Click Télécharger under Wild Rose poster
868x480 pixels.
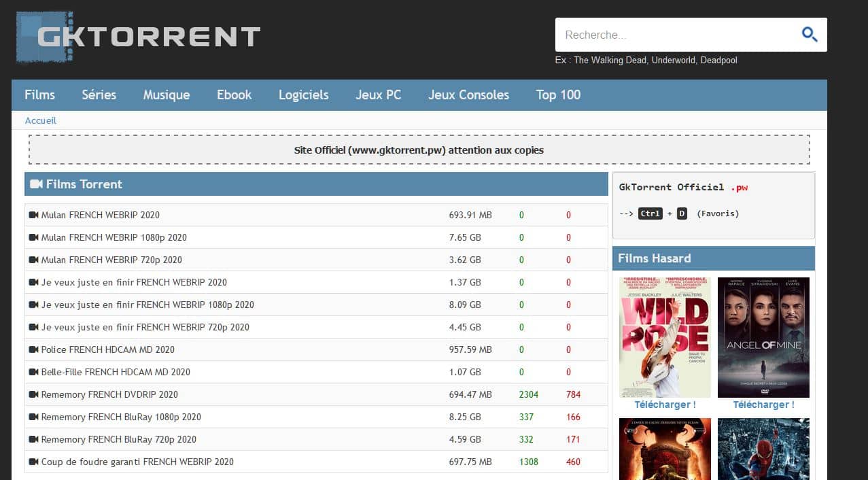point(665,405)
